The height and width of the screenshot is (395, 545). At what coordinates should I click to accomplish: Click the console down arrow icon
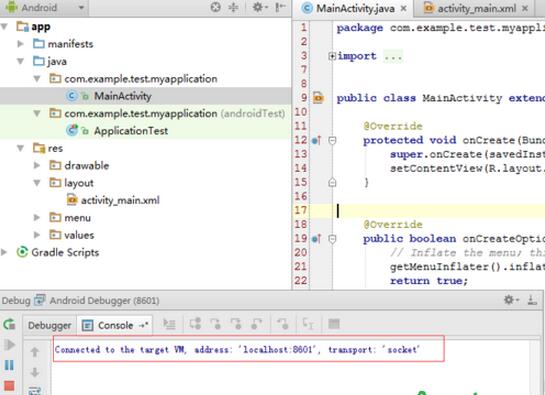tap(35, 372)
